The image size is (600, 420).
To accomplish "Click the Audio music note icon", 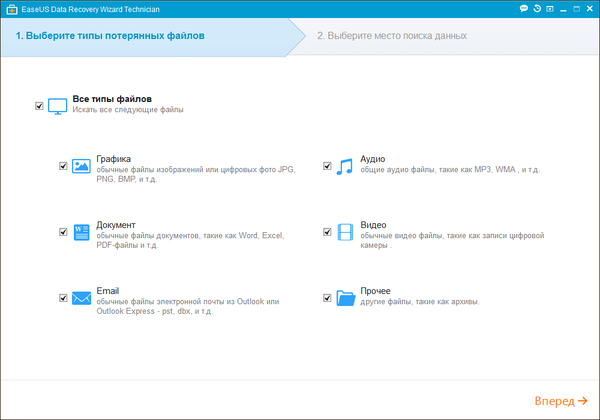I will [x=345, y=166].
